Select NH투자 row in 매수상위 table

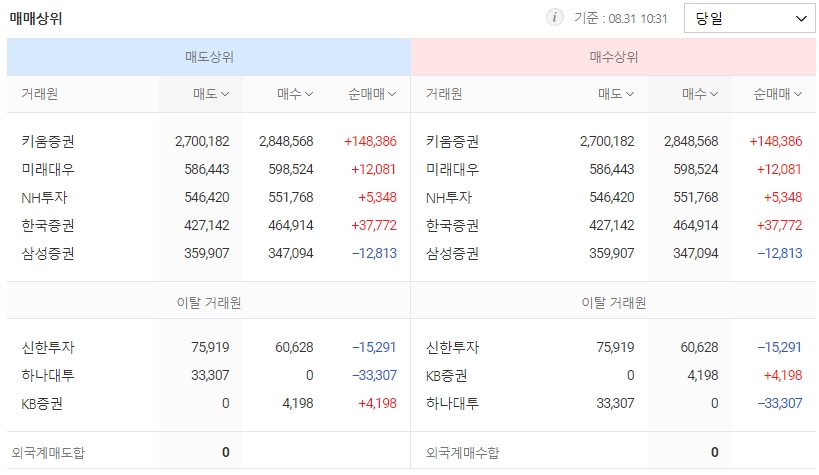click(613, 198)
